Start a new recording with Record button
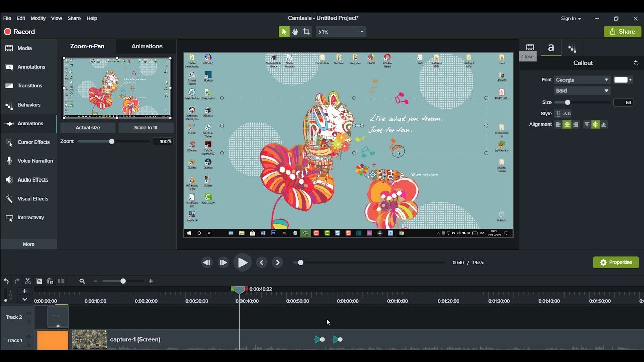The width and height of the screenshot is (644, 362). pos(19,32)
